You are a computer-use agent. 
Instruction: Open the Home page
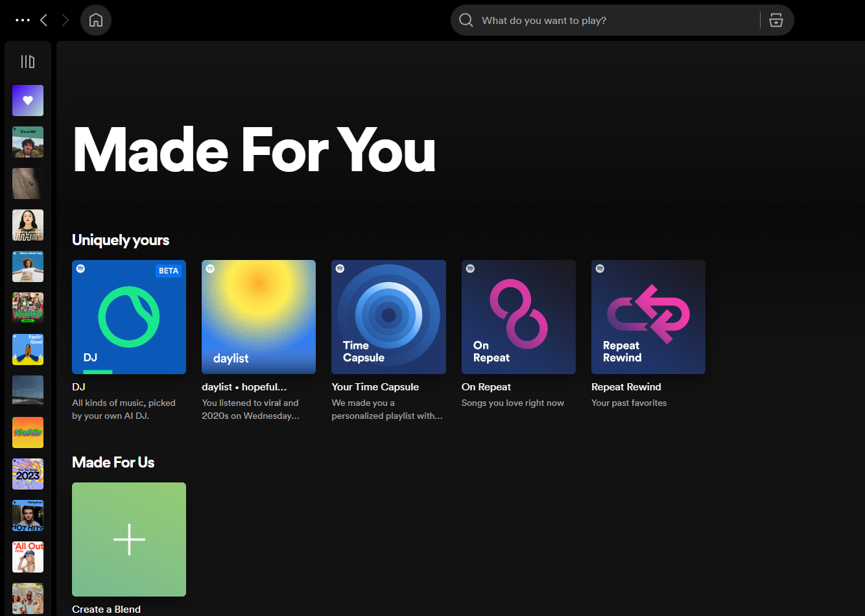click(x=95, y=19)
